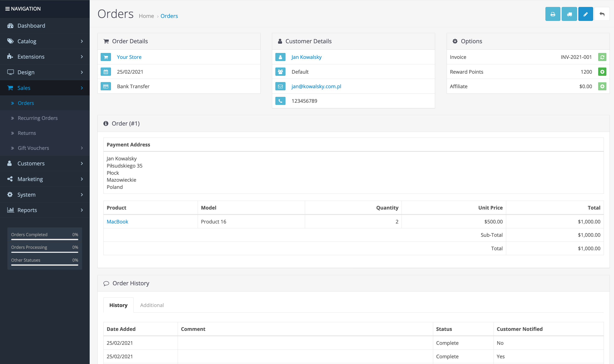The height and width of the screenshot is (364, 614).
Task: Click the Generate Invoice refresh icon
Action: coord(602,57)
